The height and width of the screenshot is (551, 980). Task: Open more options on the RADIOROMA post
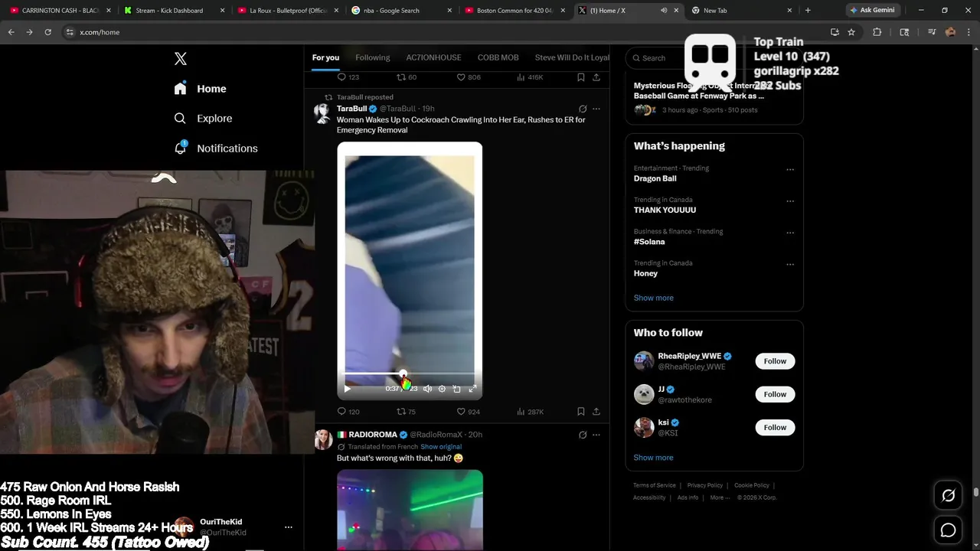click(x=596, y=435)
